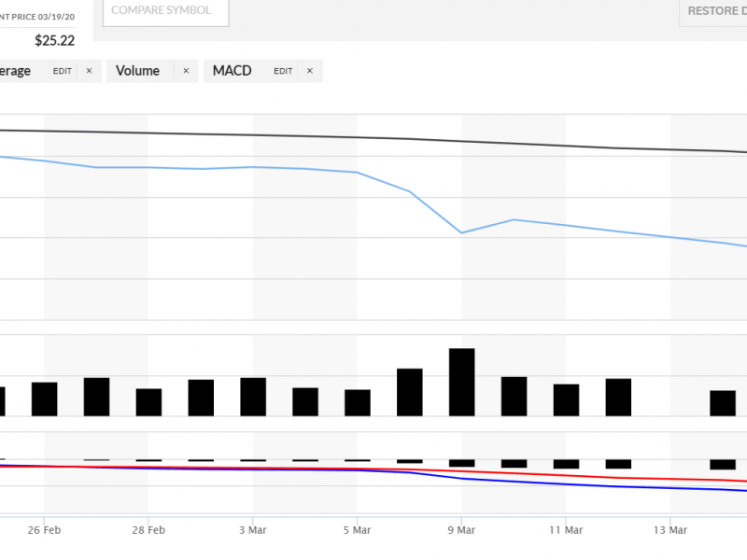Click the 26 Feb date label
Viewport: 747px width, 560px height.
coord(44,530)
